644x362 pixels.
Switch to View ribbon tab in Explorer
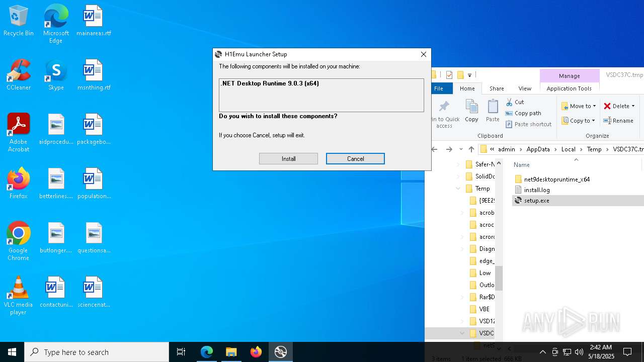[x=525, y=88]
